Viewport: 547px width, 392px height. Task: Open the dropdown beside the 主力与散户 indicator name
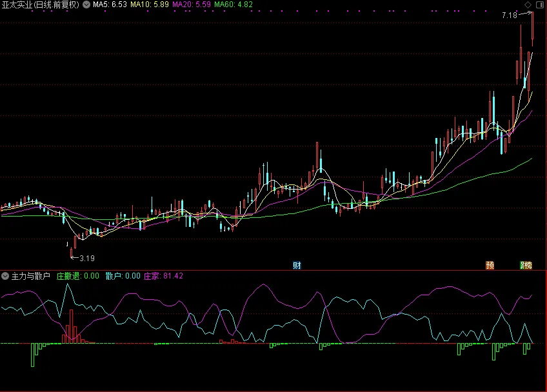pyautogui.click(x=5, y=276)
